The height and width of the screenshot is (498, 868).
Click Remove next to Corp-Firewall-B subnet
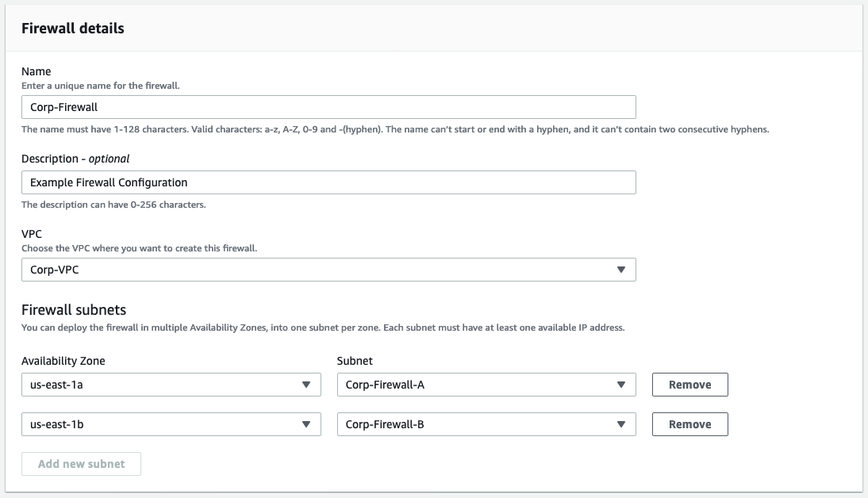(689, 424)
